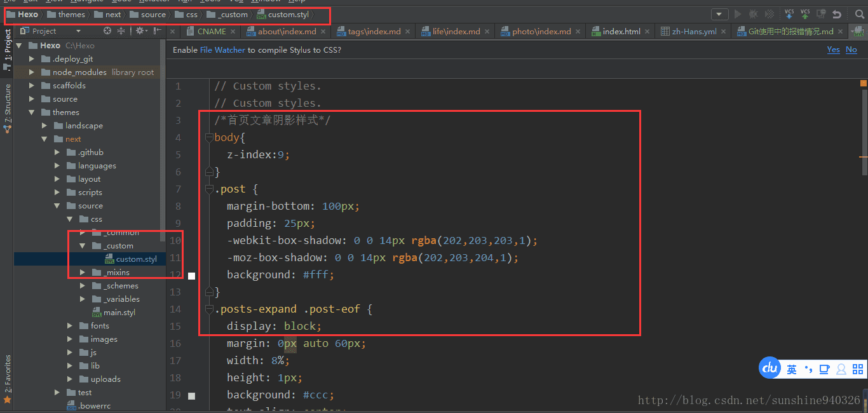Select main.styl in the project tree

pos(114,313)
